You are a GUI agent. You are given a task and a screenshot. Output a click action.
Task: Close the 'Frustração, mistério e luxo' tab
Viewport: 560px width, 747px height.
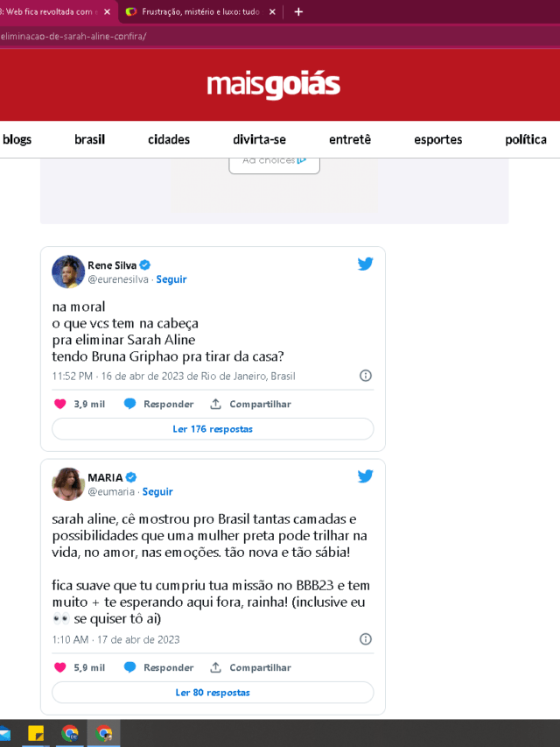coord(272,12)
